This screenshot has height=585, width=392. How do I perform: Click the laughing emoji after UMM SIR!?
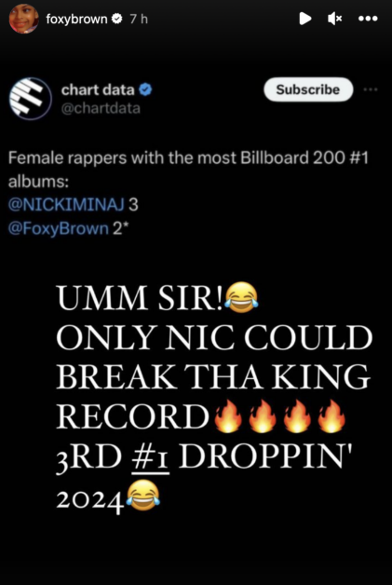242,297
